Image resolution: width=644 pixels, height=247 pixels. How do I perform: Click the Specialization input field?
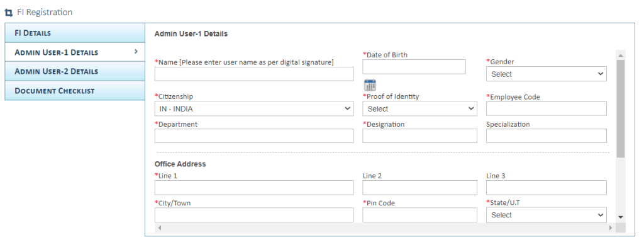tap(547, 136)
